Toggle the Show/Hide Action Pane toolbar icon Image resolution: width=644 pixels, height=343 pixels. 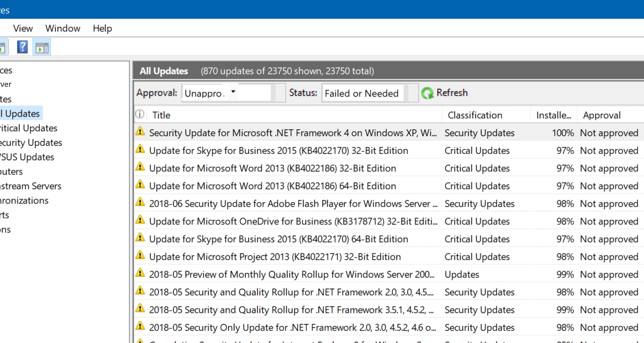[42, 47]
